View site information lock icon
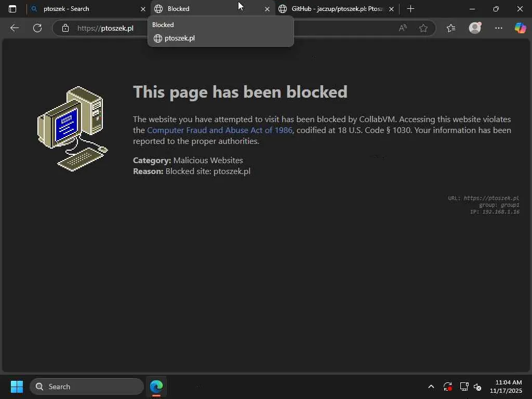Screen dimensions: 532x399 click(65, 28)
